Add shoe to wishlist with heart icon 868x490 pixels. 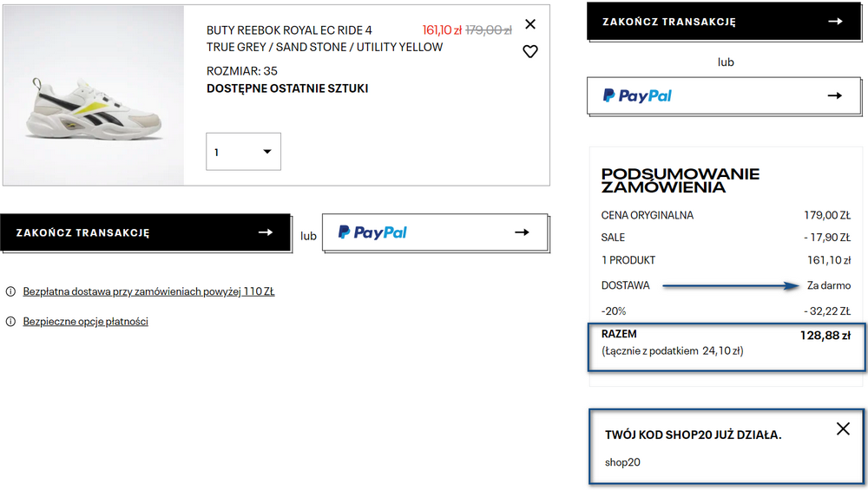pos(530,51)
